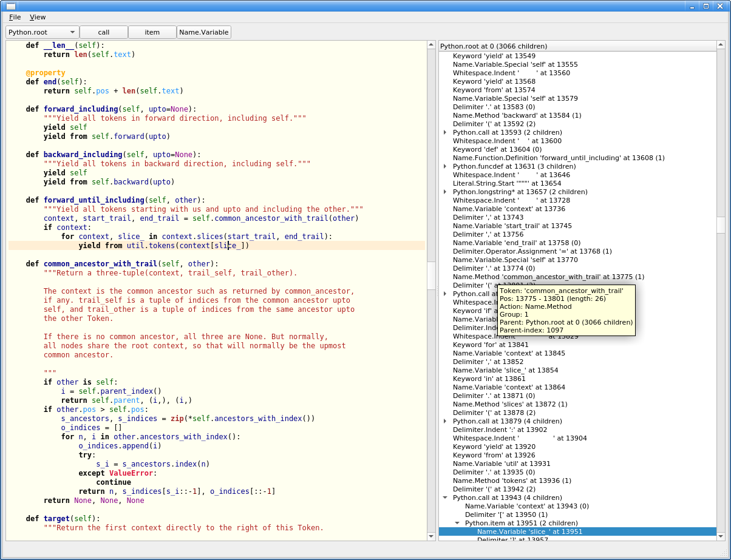Click the tree header 'Python.root at 0 (3066 children)'
This screenshot has height=560, width=731.
[577, 46]
